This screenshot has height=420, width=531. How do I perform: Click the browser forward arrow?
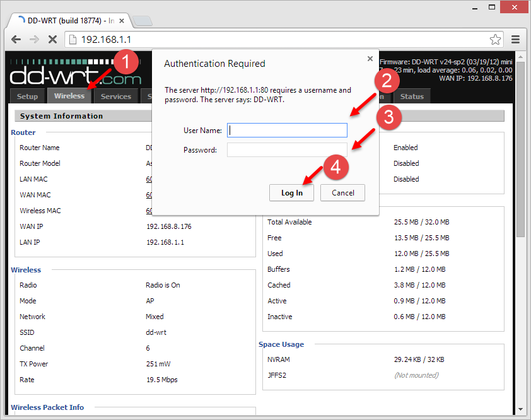point(34,40)
